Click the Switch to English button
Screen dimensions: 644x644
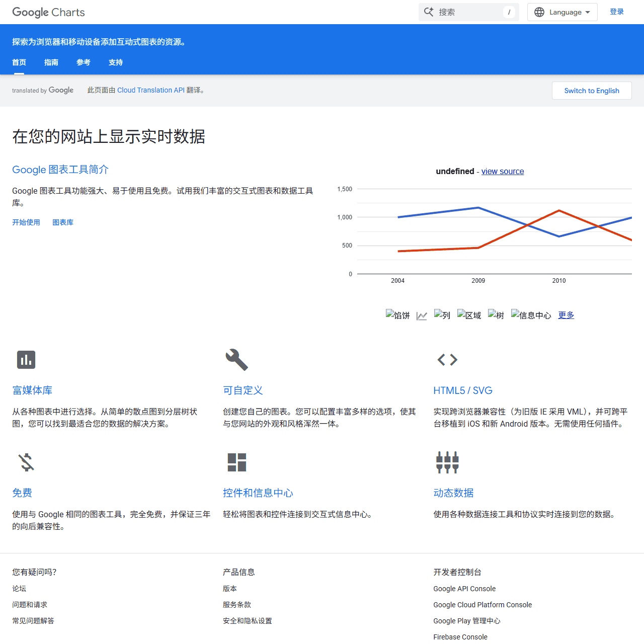point(592,91)
